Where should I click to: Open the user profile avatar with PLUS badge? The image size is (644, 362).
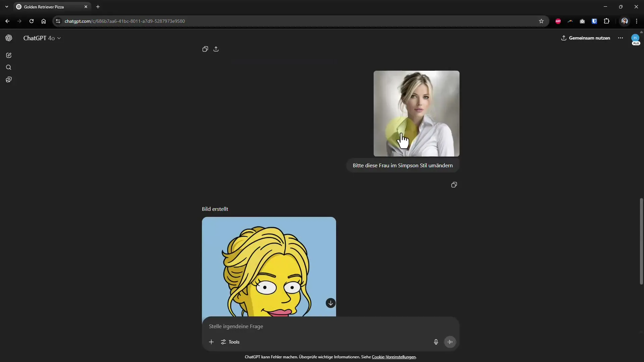[x=635, y=39]
